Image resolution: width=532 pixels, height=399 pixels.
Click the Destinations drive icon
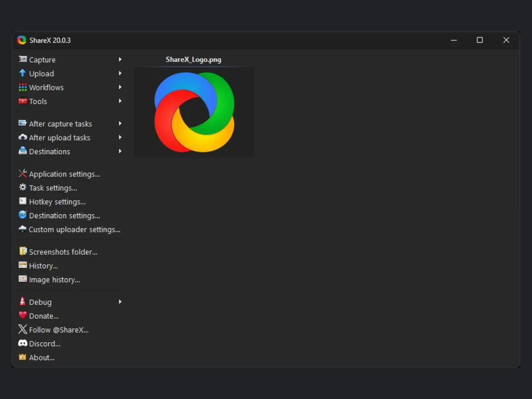[22, 151]
